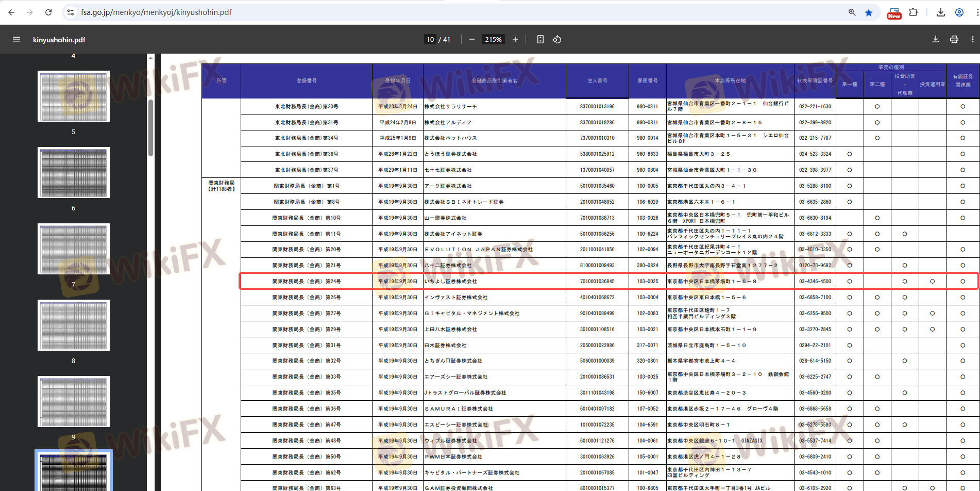This screenshot has width=980, height=491.
Task: Toggle the PDF sidebar hamburger menu
Action: click(x=16, y=39)
